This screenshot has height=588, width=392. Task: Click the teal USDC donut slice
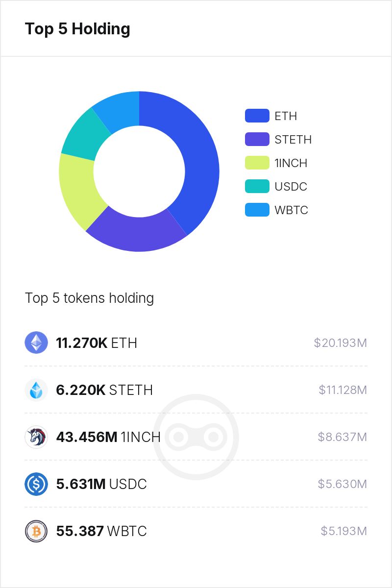click(x=84, y=137)
